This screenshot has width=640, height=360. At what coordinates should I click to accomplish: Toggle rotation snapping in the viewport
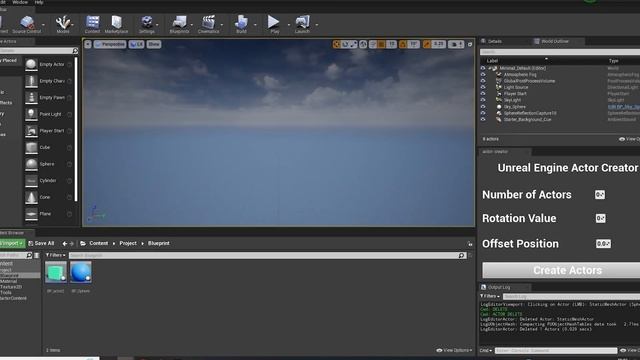(403, 44)
